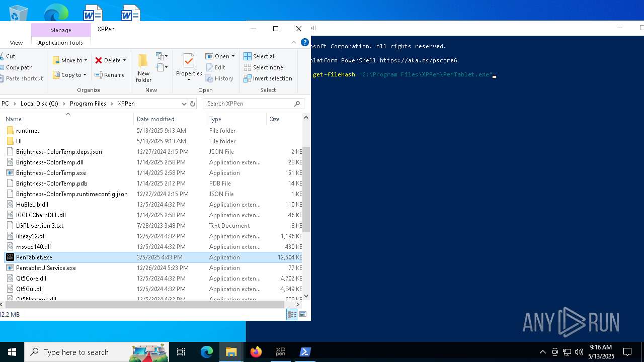Click the Cut command in the ribbon
The width and height of the screenshot is (644, 362).
[7, 56]
